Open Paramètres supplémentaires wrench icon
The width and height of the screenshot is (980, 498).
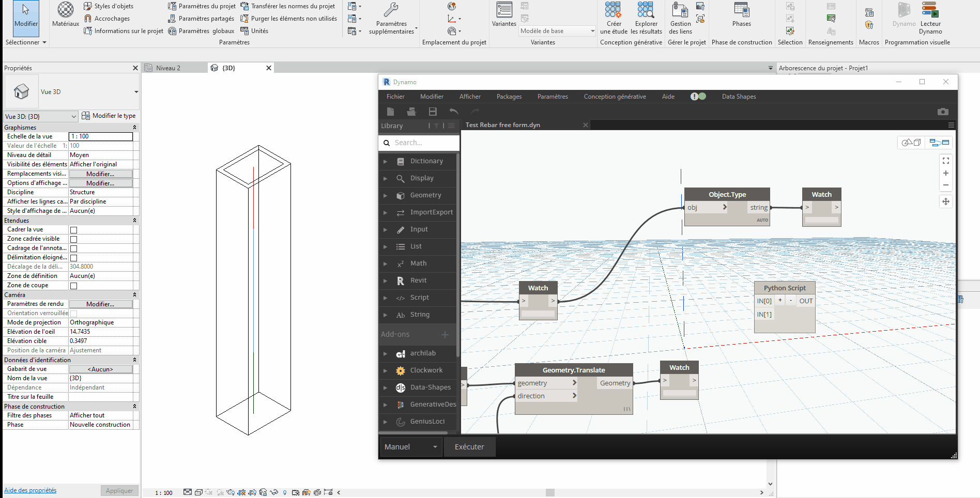(x=391, y=10)
